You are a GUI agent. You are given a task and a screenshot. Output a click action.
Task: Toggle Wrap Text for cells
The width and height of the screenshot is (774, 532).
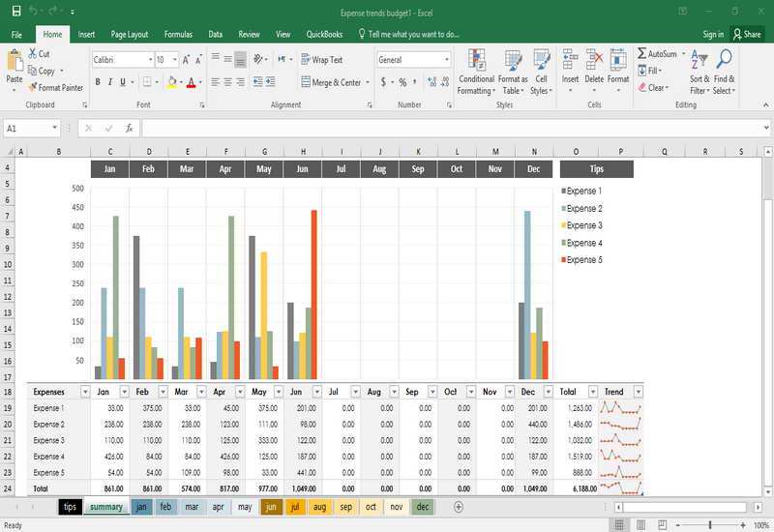[x=321, y=60]
